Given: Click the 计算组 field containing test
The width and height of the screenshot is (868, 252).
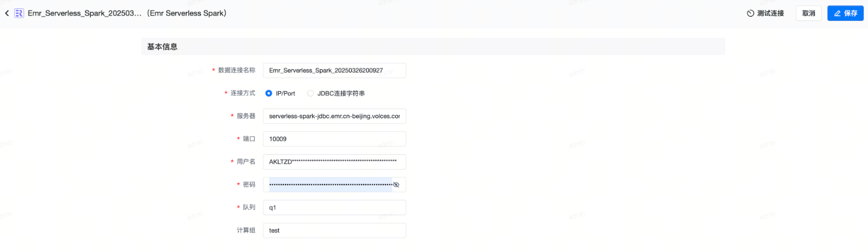Looking at the screenshot, I should (335, 231).
